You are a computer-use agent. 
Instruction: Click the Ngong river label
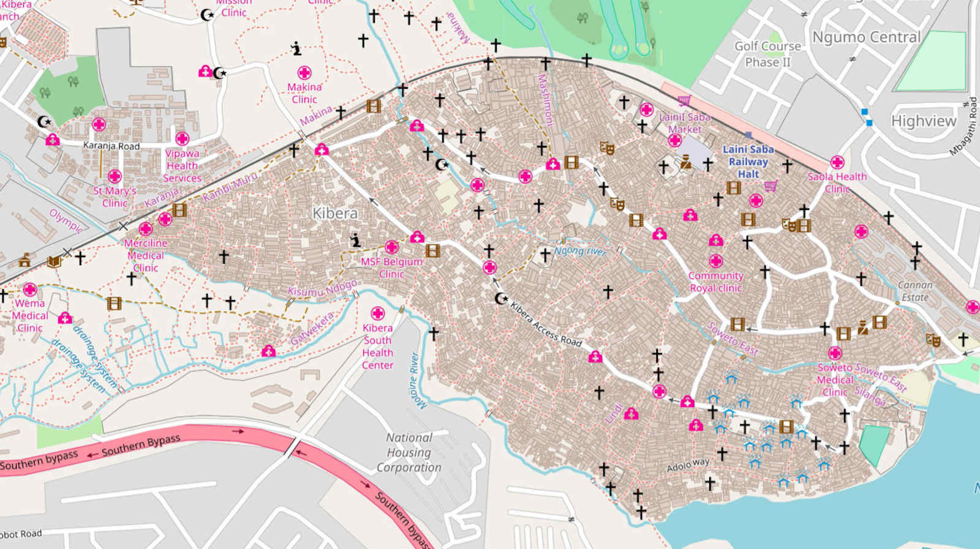580,251
